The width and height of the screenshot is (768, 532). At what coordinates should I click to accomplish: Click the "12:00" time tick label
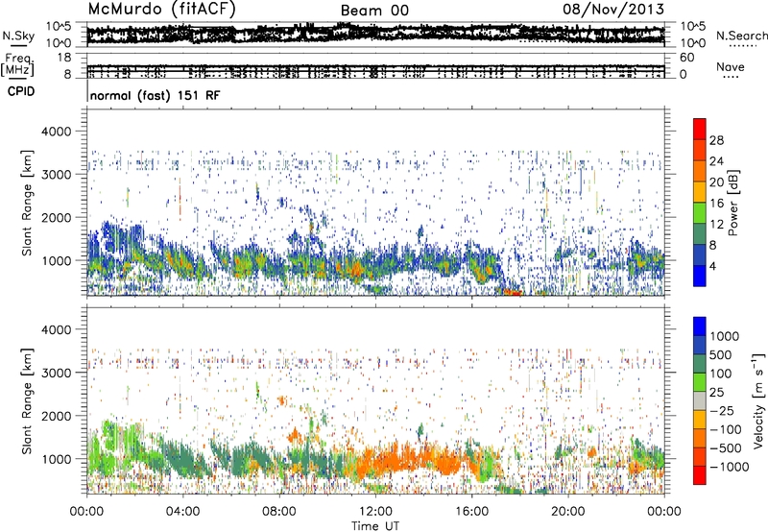375,512
